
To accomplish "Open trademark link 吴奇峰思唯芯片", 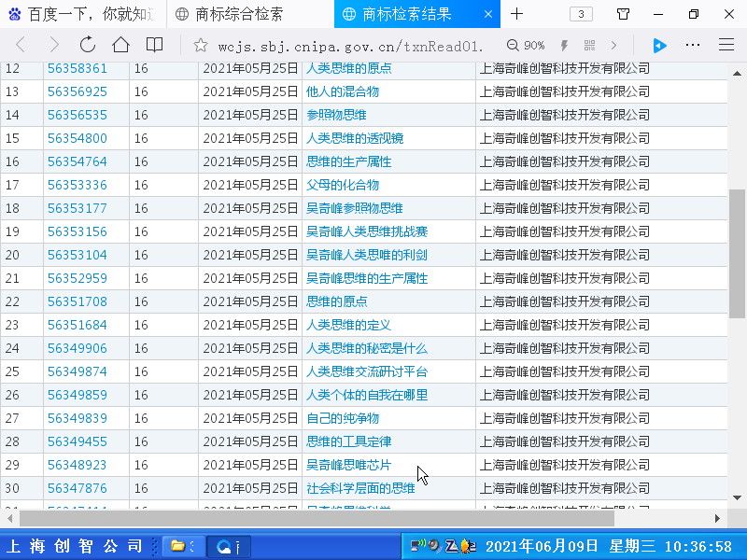I will tap(348, 465).
